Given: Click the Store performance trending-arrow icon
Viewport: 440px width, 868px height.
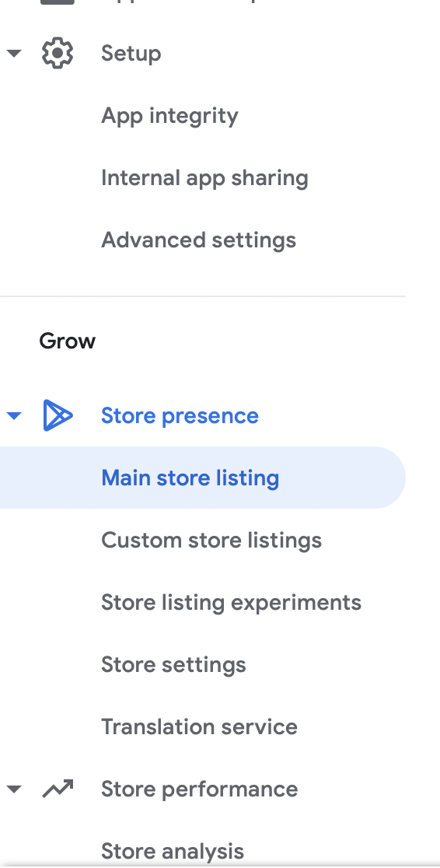Looking at the screenshot, I should click(x=58, y=789).
